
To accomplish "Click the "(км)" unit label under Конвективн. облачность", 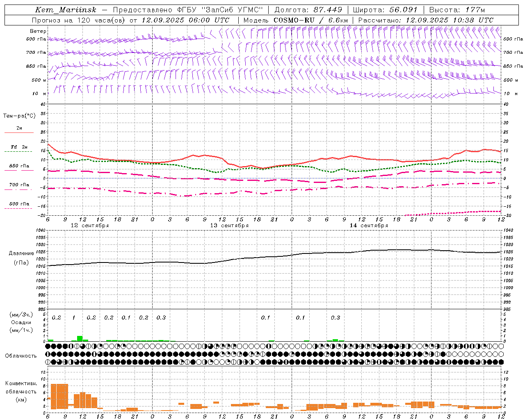I will pyautogui.click(x=21, y=399).
